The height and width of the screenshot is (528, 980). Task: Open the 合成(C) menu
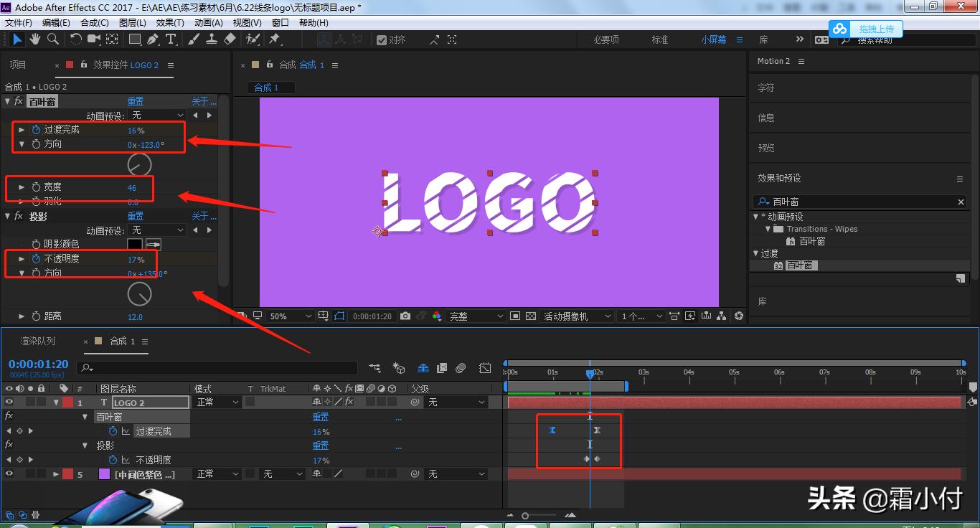point(94,22)
